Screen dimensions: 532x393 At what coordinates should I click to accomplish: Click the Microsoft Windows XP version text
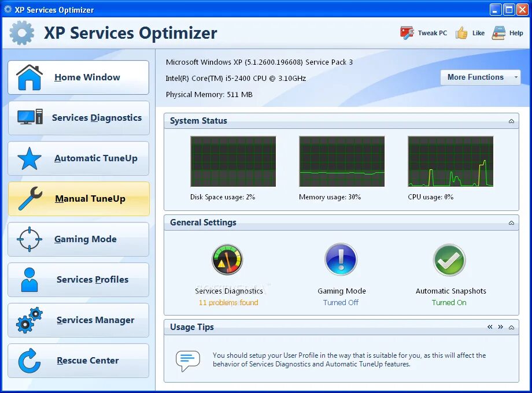click(x=259, y=62)
